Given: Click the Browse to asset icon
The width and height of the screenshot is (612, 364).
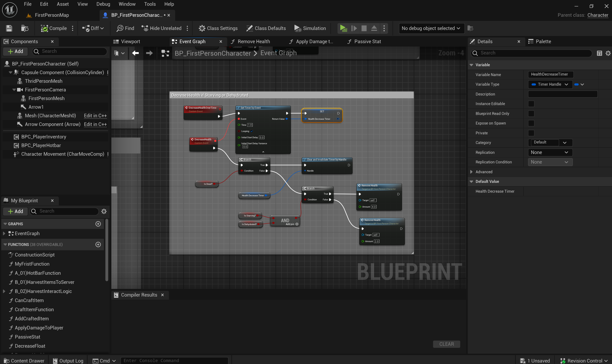Looking at the screenshot, I should click(25, 29).
